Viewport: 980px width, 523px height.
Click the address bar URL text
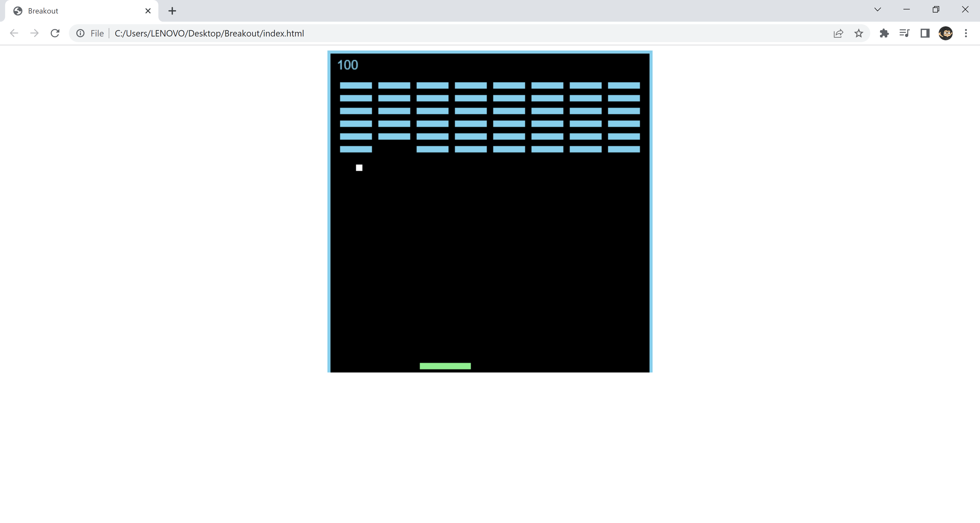(x=209, y=33)
